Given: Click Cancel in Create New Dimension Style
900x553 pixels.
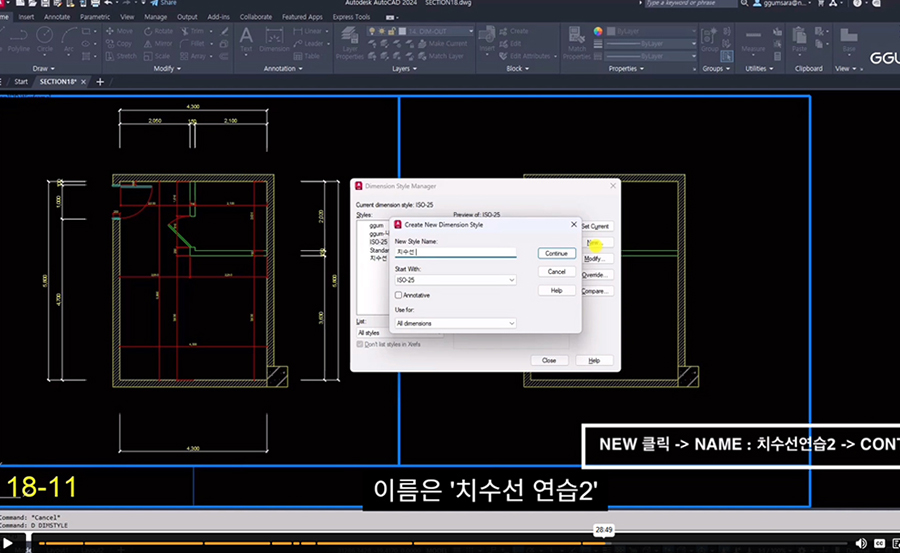Looking at the screenshot, I should pos(557,271).
